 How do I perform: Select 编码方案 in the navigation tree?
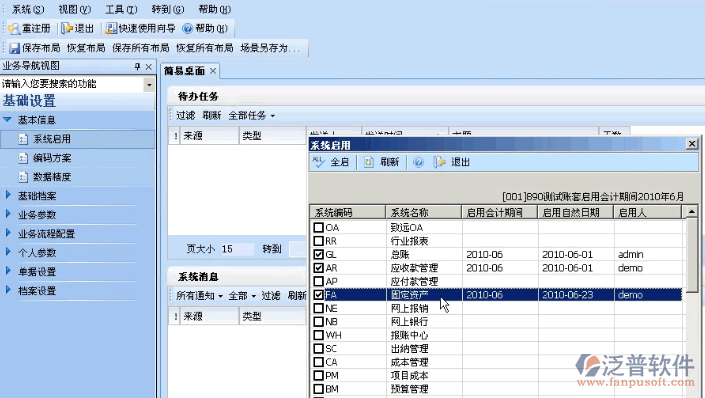pos(52,158)
